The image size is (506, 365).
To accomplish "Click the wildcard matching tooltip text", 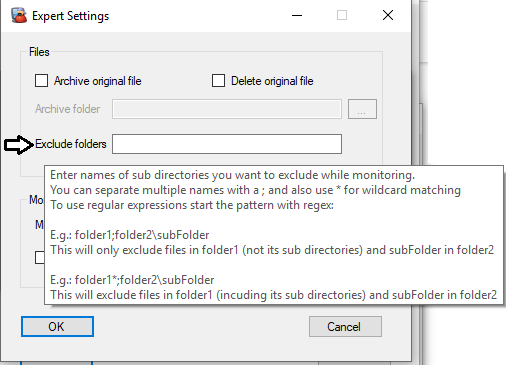I will pos(255,190).
